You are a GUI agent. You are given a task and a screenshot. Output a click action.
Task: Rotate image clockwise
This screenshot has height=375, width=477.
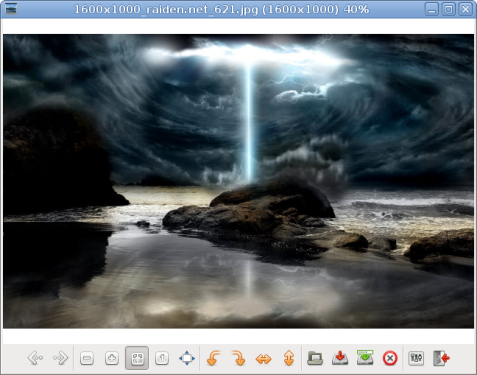coord(238,358)
